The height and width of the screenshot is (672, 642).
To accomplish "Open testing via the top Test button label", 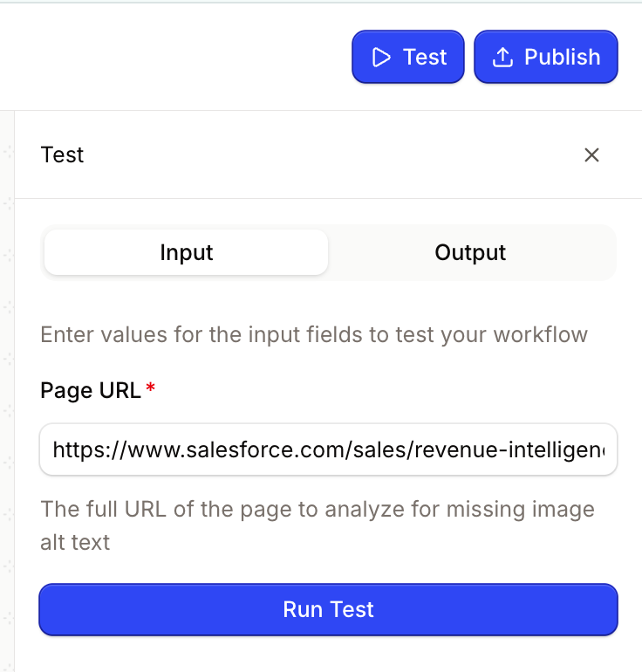I will click(425, 57).
